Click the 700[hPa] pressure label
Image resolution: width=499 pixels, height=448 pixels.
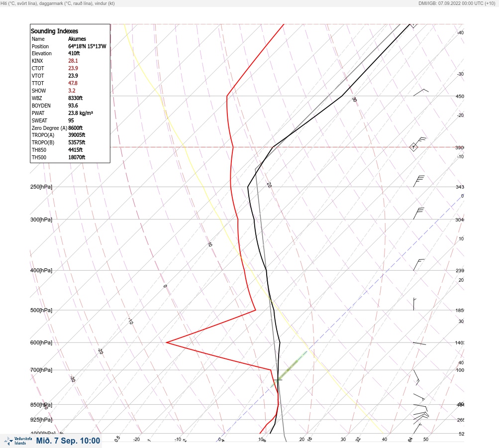(x=41, y=370)
